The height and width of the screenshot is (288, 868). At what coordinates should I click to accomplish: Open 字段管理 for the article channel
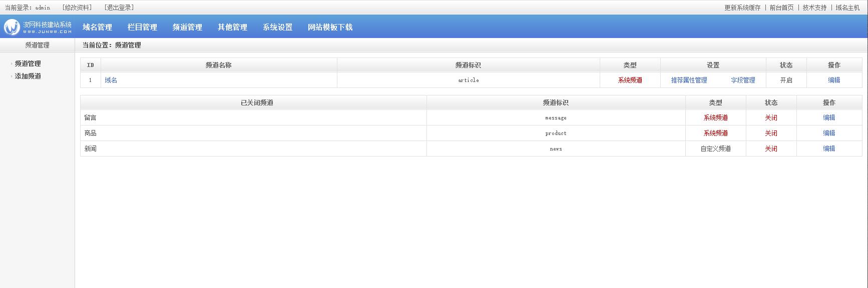(x=743, y=80)
